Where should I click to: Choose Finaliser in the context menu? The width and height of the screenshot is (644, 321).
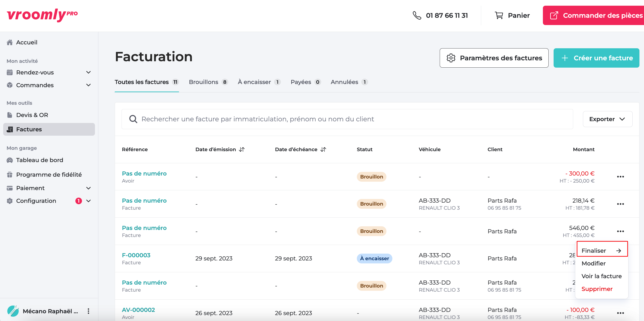602,250
